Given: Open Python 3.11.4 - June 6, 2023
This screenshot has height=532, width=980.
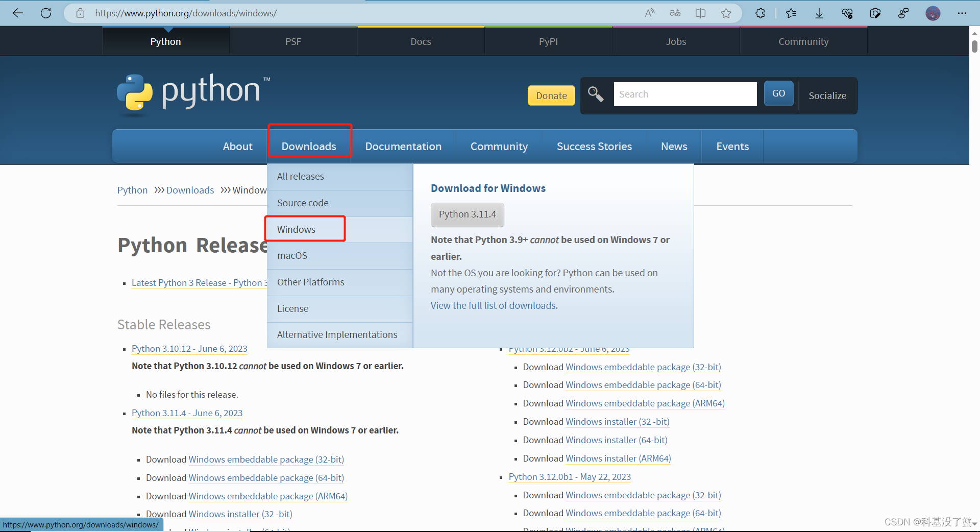Looking at the screenshot, I should [187, 413].
